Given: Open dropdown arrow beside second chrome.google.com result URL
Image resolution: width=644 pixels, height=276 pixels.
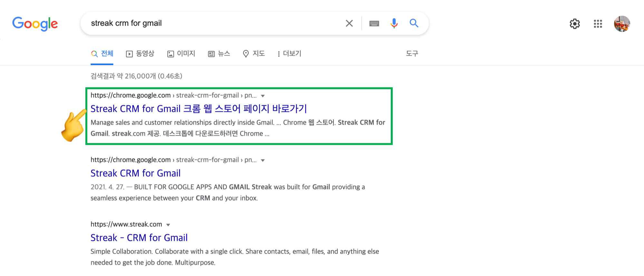Looking at the screenshot, I should [x=263, y=160].
